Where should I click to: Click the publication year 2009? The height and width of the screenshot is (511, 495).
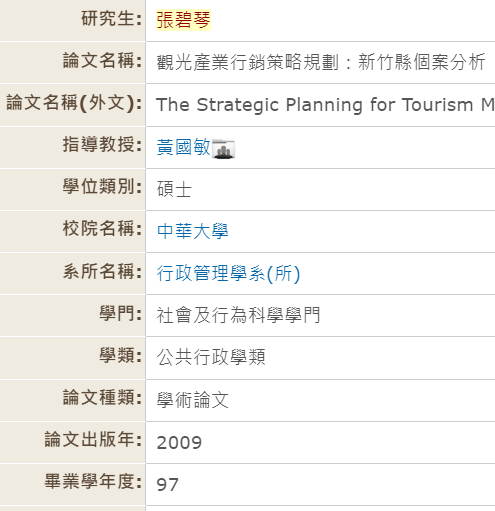(x=179, y=443)
